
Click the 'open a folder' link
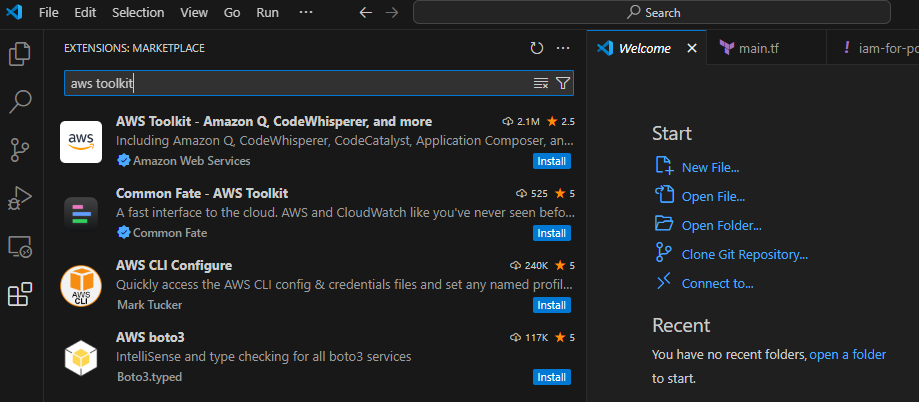(848, 354)
